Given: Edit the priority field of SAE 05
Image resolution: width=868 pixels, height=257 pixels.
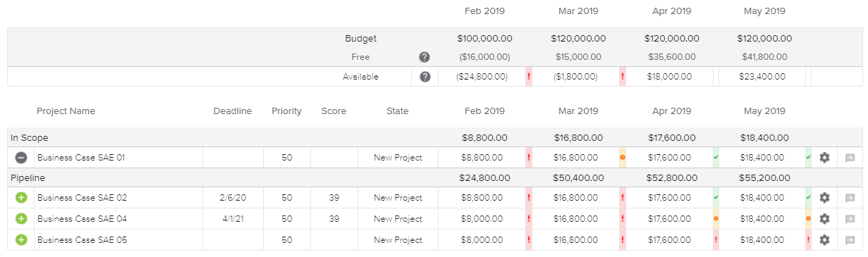Looking at the screenshot, I should pyautogui.click(x=287, y=240).
